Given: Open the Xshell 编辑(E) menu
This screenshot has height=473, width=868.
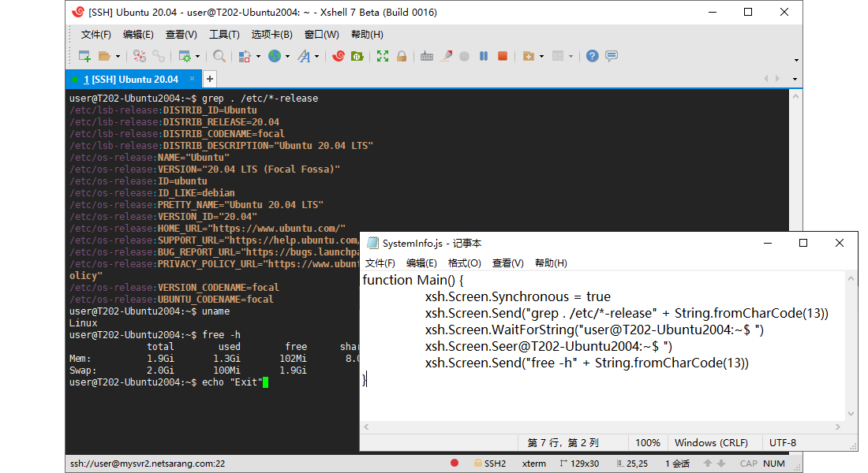Looking at the screenshot, I should (x=138, y=35).
